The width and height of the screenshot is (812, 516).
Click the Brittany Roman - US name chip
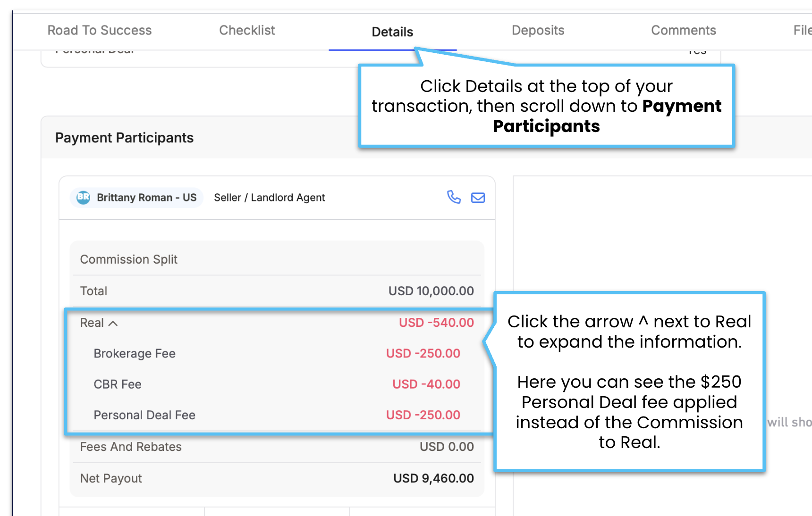137,197
